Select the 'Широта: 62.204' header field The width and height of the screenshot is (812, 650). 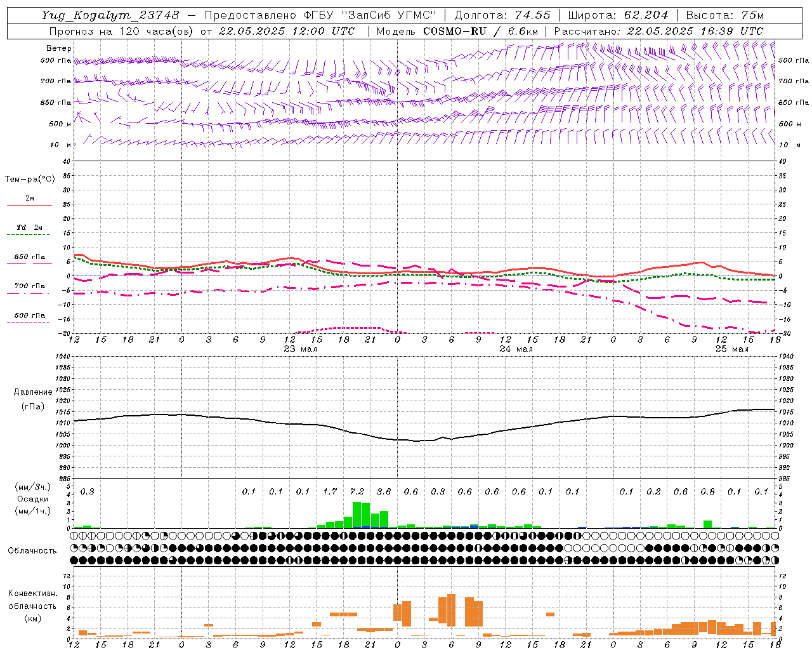click(x=618, y=15)
